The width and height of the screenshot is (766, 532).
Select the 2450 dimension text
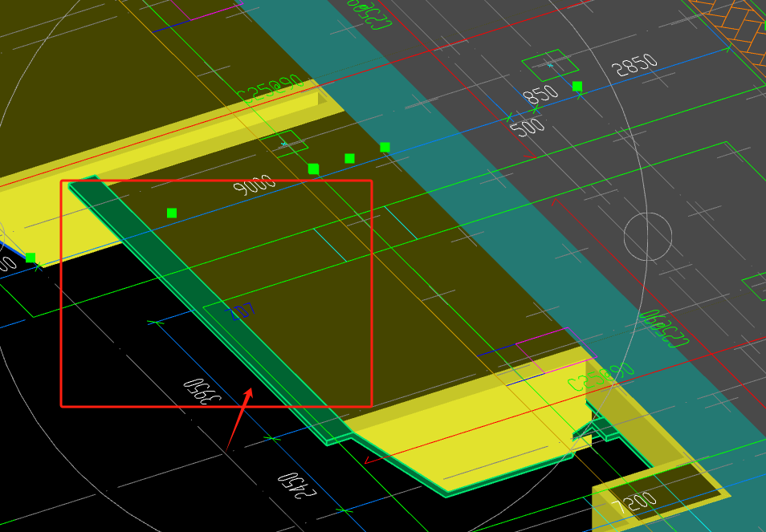(296, 485)
